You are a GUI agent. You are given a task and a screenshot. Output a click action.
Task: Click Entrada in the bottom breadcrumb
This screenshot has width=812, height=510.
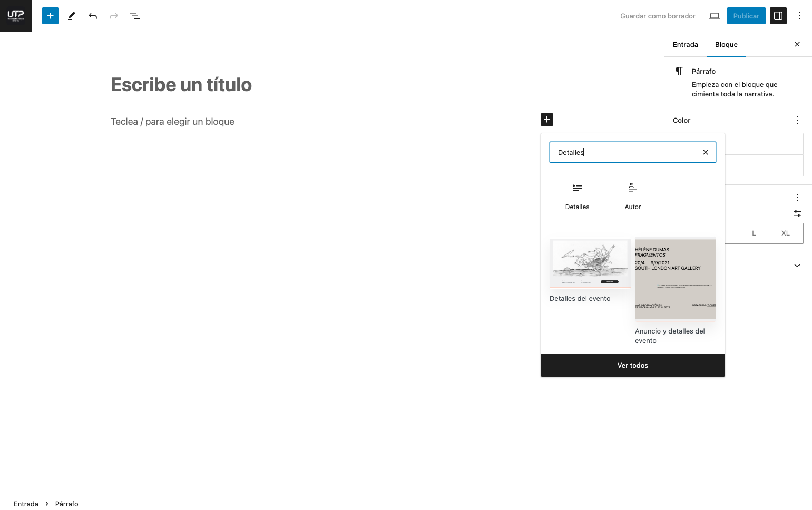(x=26, y=504)
